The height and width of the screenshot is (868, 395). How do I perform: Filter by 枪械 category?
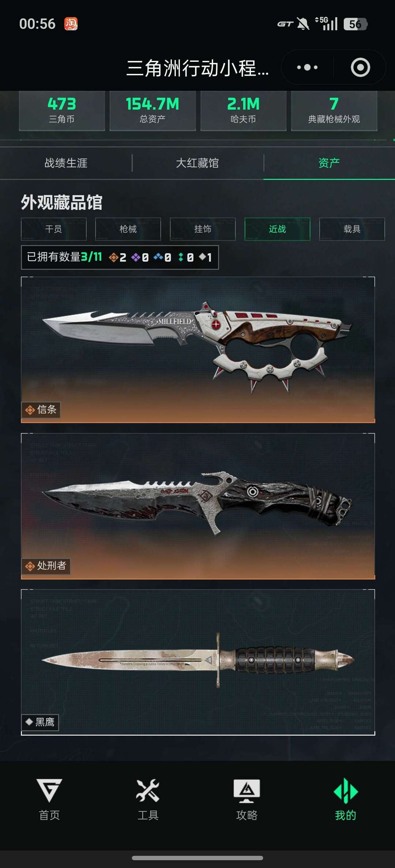(x=128, y=229)
